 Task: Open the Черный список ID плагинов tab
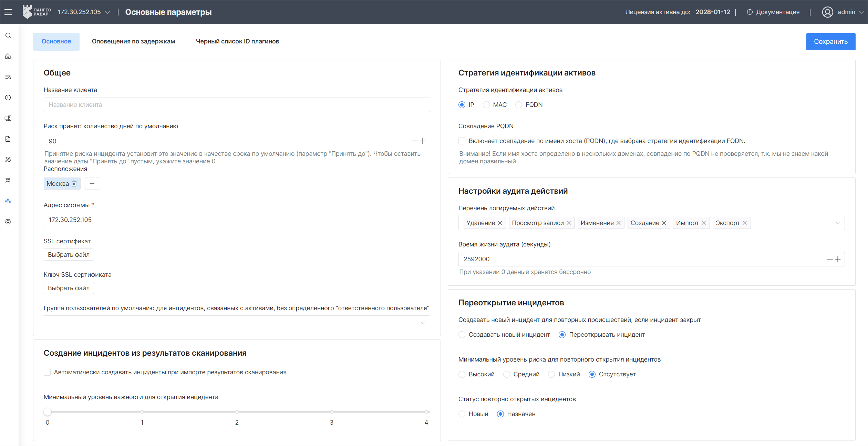[x=237, y=41]
